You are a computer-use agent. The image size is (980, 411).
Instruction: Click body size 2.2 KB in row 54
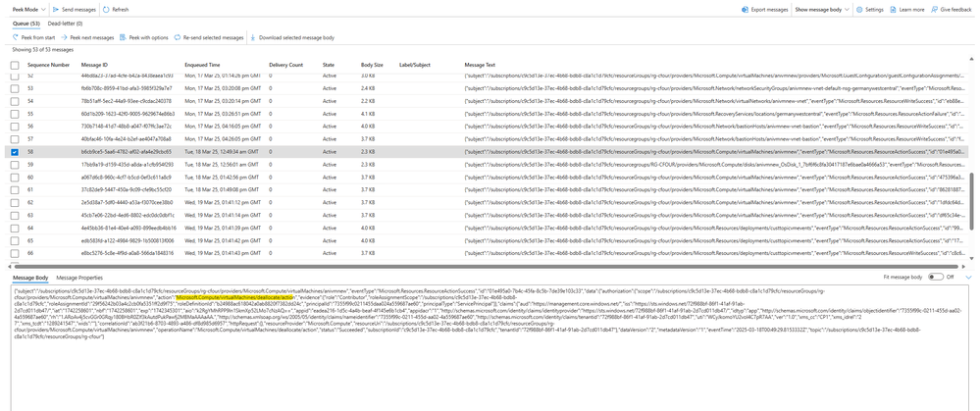click(367, 101)
